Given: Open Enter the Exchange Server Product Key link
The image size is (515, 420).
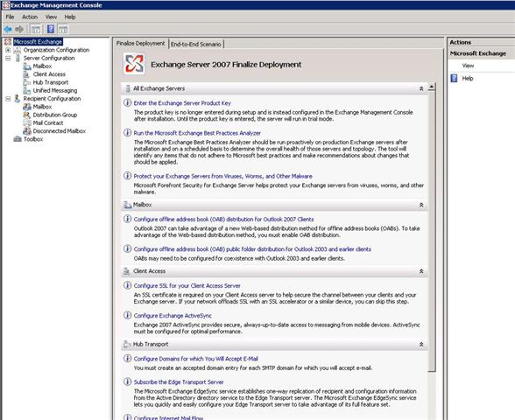Looking at the screenshot, I should coord(182,103).
